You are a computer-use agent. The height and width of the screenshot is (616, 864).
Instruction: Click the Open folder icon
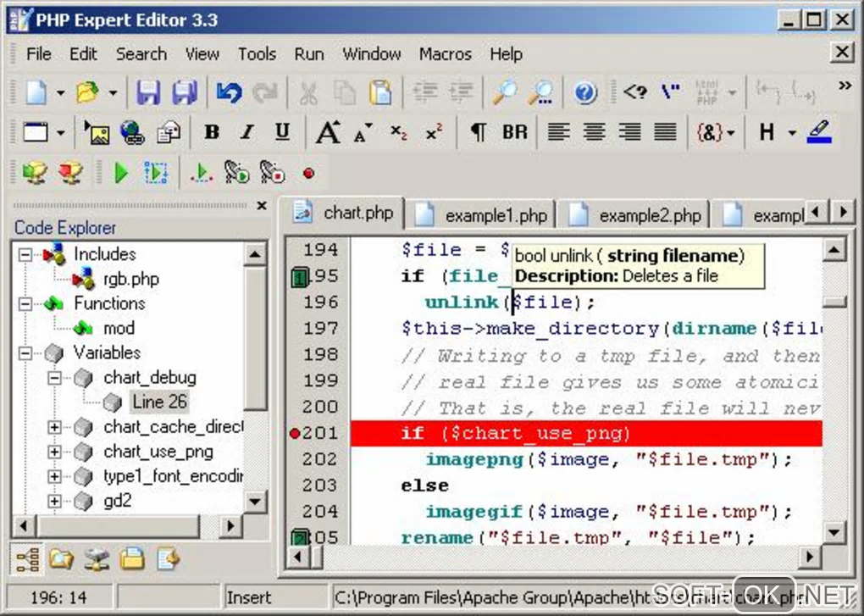[87, 92]
